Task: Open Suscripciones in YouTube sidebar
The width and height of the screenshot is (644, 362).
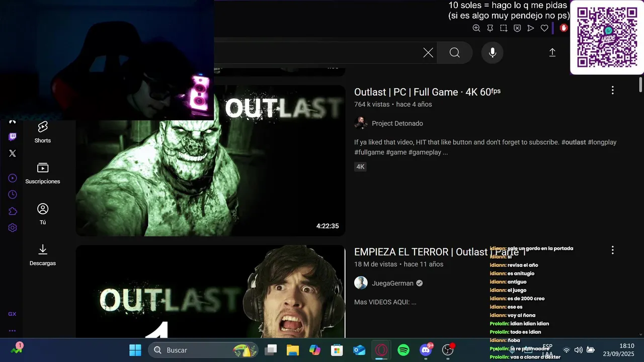Action: click(x=43, y=173)
